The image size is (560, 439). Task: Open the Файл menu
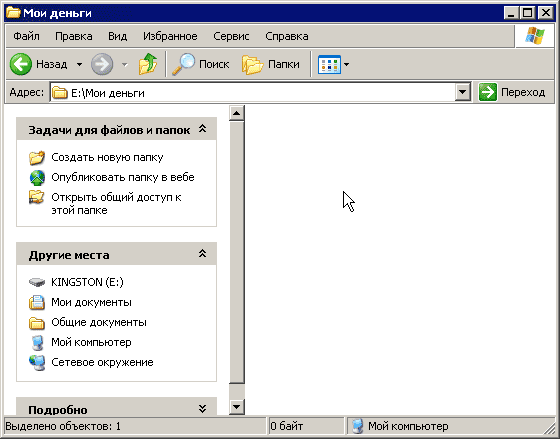coord(26,36)
